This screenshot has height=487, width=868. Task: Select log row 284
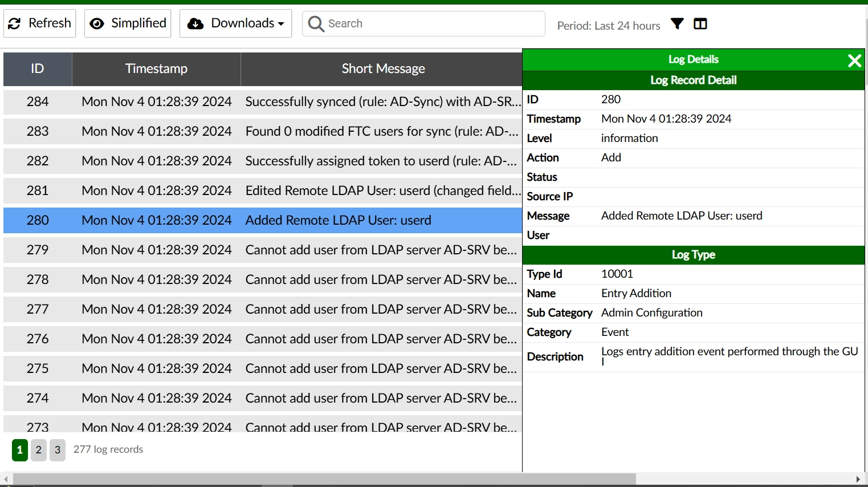point(263,102)
